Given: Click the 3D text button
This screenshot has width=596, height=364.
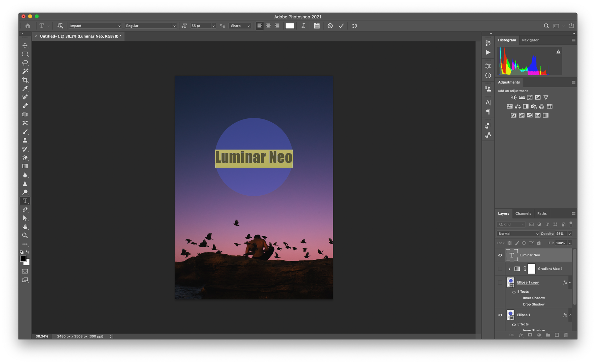Looking at the screenshot, I should tap(354, 26).
